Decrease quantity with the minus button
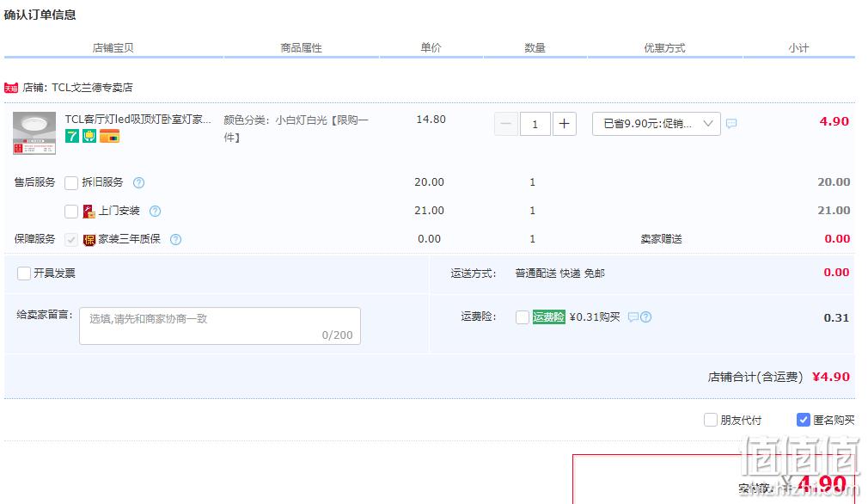Viewport: 868px width, 504px height. (x=506, y=124)
